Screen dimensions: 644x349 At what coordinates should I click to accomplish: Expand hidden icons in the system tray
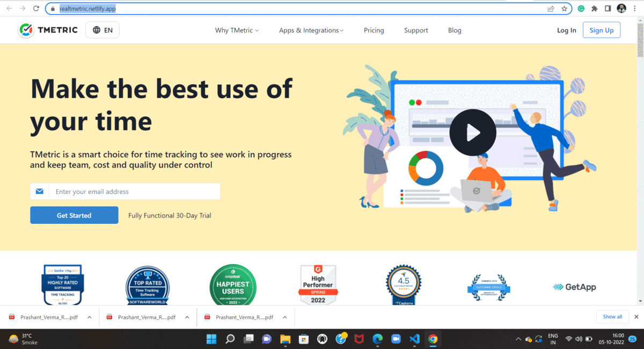(x=518, y=339)
